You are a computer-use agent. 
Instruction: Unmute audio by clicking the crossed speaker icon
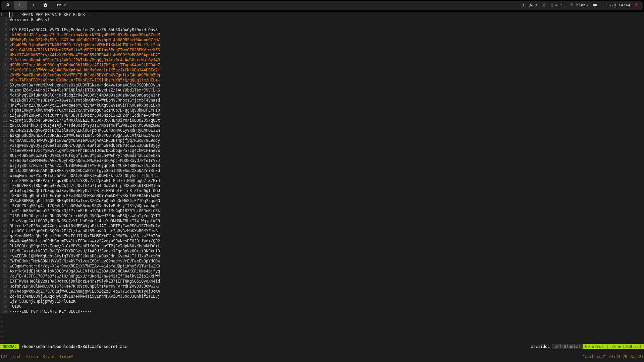coord(544,5)
